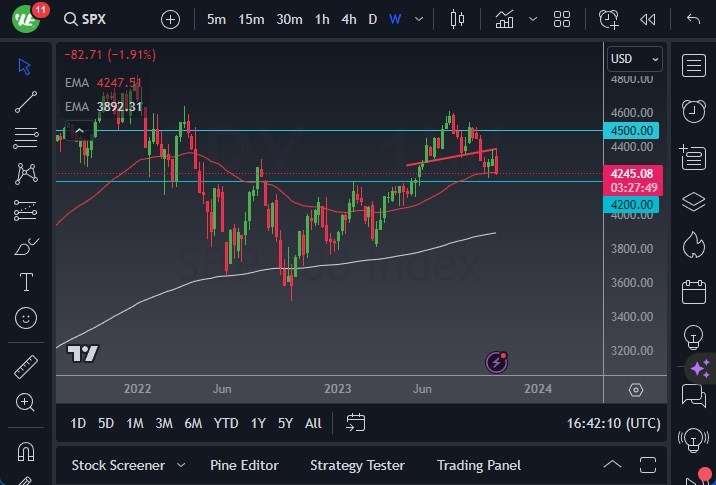Expand the indicators favorites dropdown arrow
Screen dimensions: 716x485
point(532,20)
